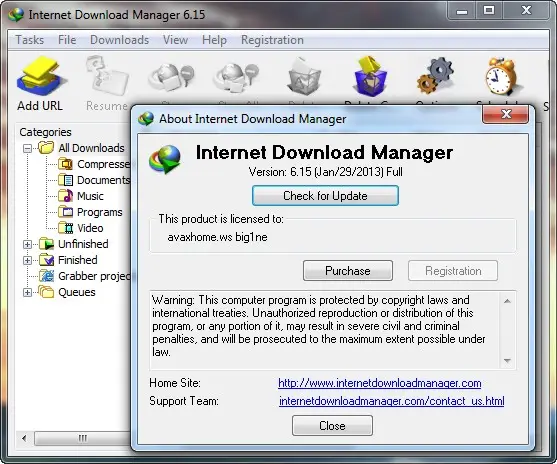
Task: Click the IDM icon in About title bar
Action: [146, 119]
